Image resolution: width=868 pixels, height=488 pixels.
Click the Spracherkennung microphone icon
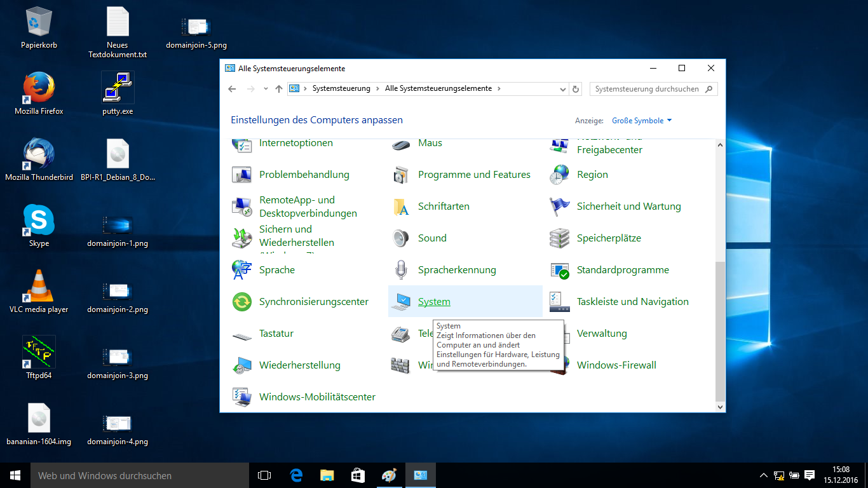pos(400,270)
